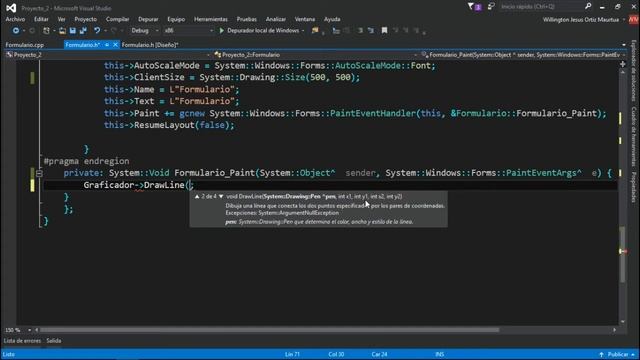Open the Debug configuration dropdown
The width and height of the screenshot is (640, 360).
(x=144, y=31)
